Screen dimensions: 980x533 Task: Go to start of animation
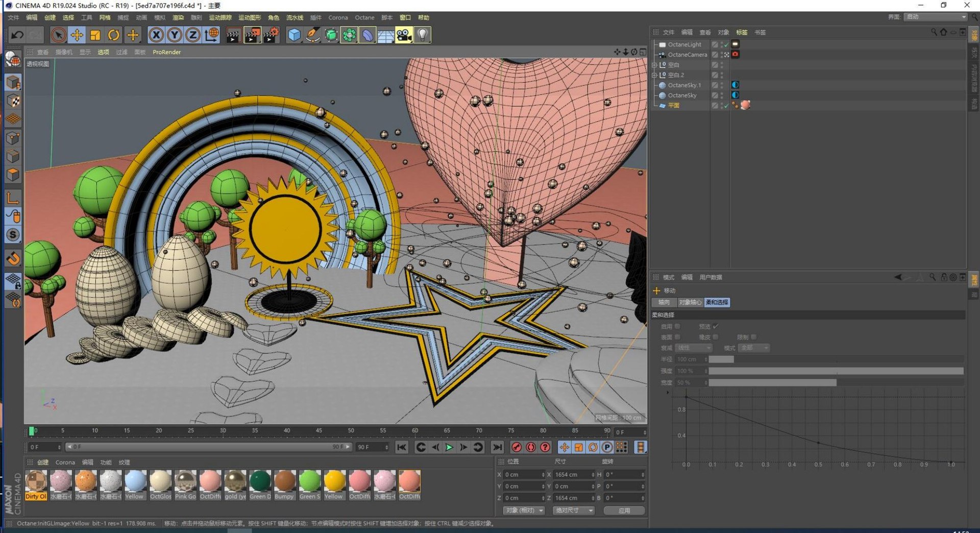click(402, 447)
